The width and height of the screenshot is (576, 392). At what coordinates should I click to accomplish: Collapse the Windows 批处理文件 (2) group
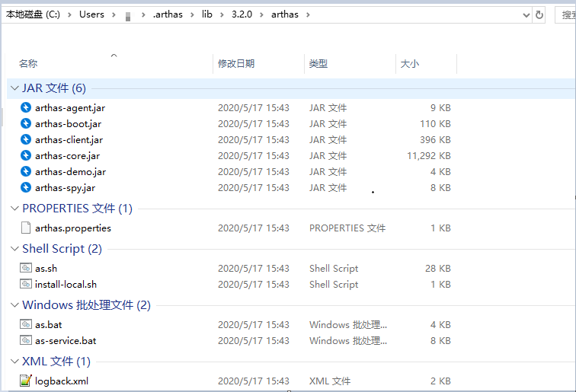tap(14, 305)
